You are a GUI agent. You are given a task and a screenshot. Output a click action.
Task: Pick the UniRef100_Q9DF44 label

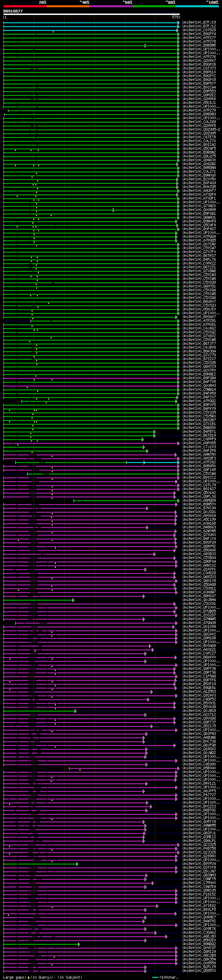199,561
